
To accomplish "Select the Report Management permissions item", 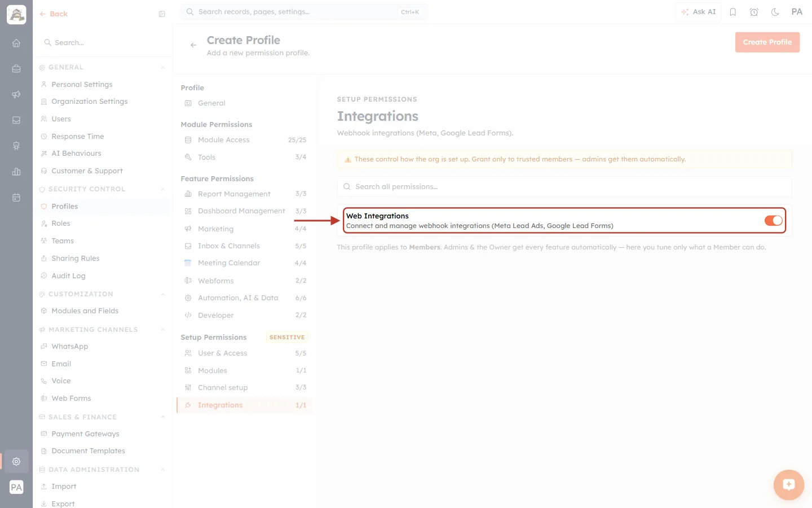I will 244,194.
